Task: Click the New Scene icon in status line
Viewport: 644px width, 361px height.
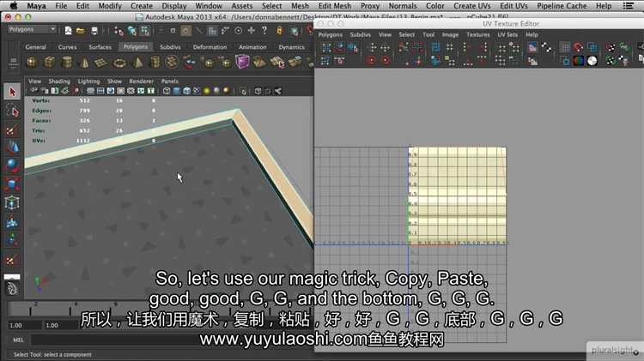Action: 68,30
